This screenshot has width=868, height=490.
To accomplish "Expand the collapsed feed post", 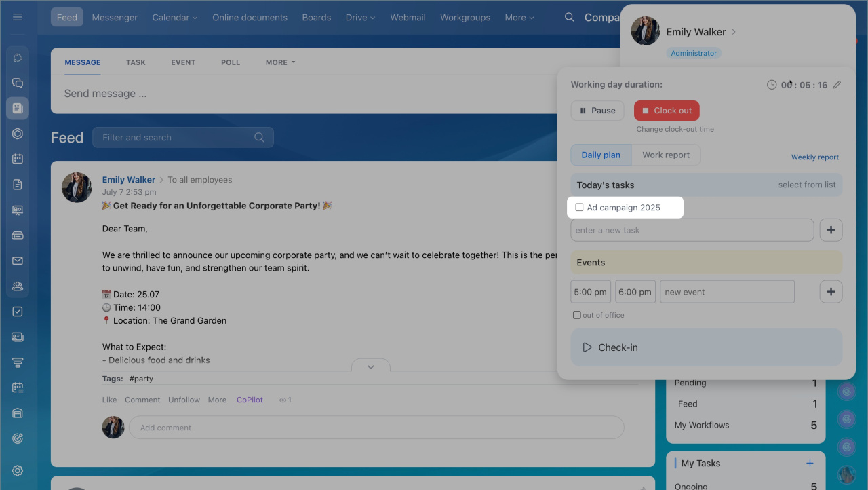I will tap(370, 366).
